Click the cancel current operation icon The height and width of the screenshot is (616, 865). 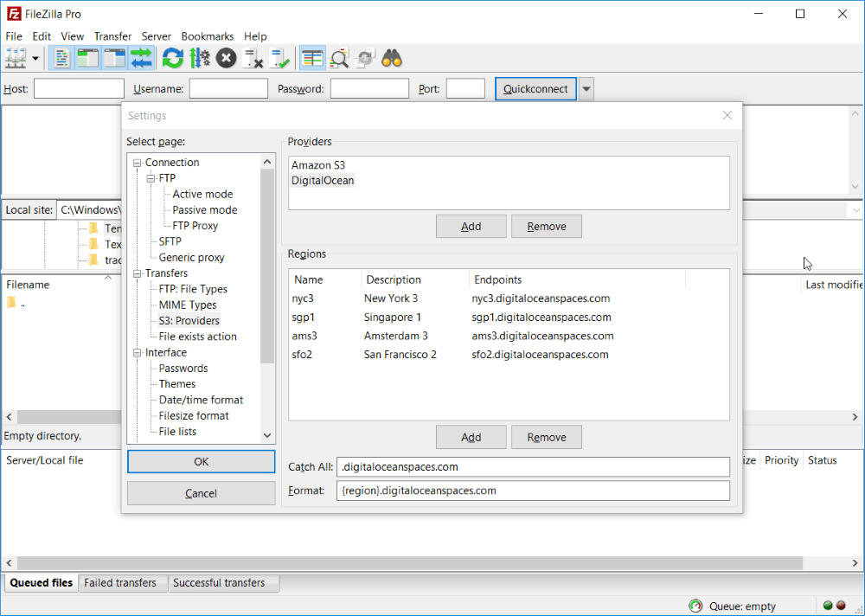pos(226,58)
